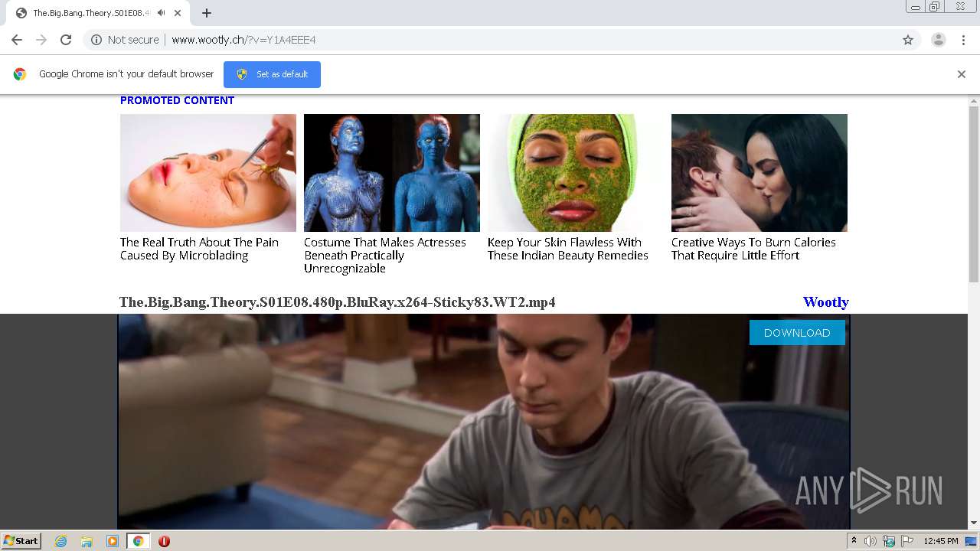Dismiss the default browser infobar
The width and height of the screenshot is (980, 551).
point(962,74)
